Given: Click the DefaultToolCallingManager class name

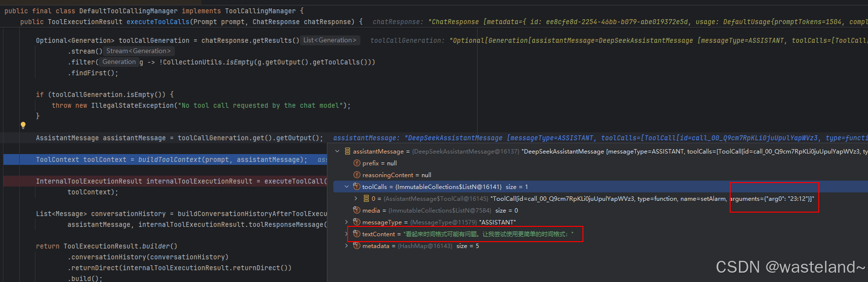Looking at the screenshot, I should click(129, 11).
